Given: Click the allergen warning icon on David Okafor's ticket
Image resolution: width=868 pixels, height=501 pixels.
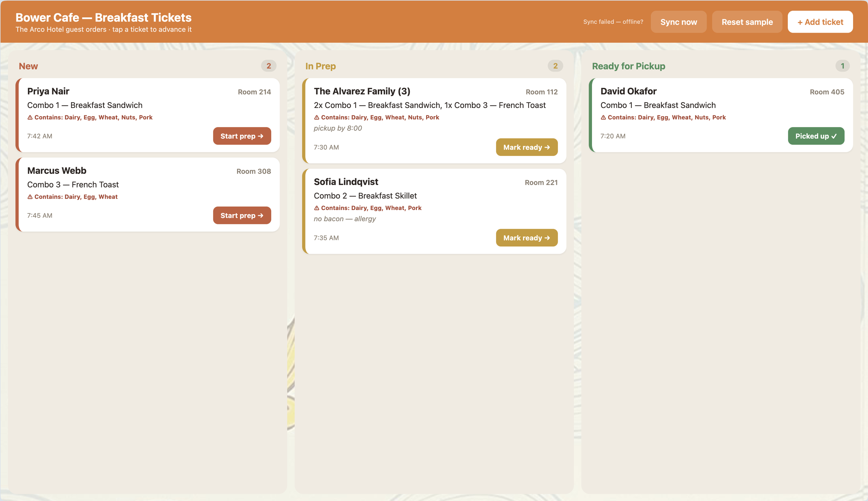Looking at the screenshot, I should pos(603,118).
